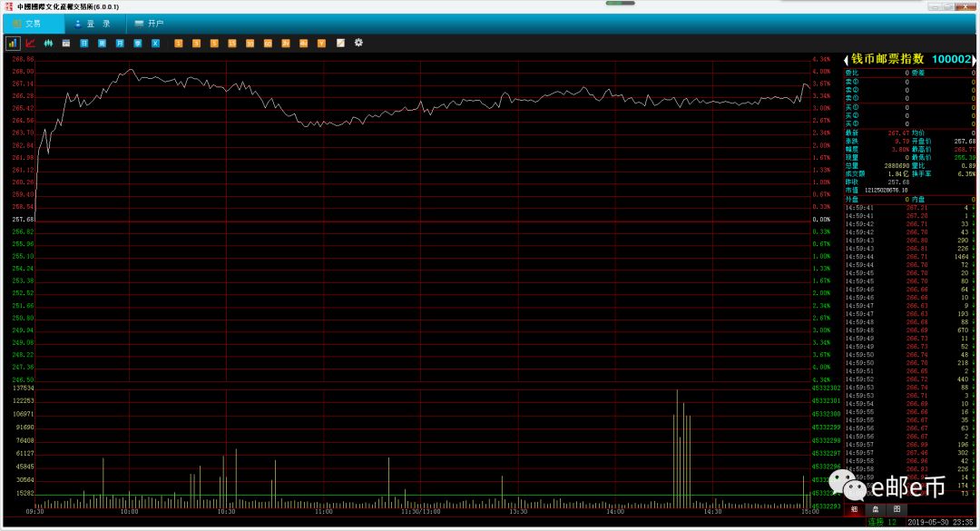Click the 钱币邮票指数 title
Viewport: 980px width, 531px height.
(887, 59)
